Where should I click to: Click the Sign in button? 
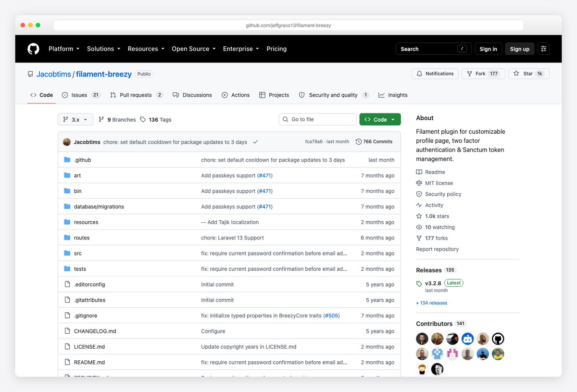click(488, 49)
